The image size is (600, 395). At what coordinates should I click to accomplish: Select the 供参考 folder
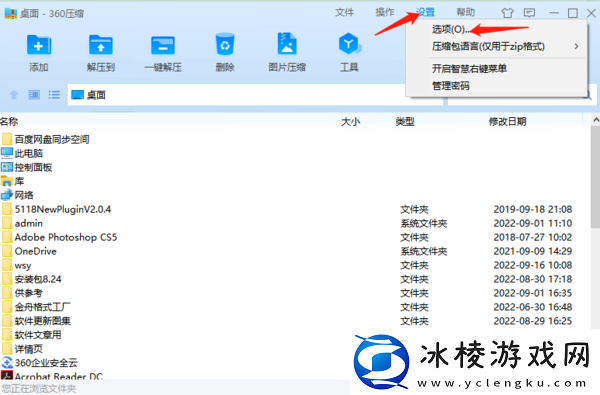29,293
